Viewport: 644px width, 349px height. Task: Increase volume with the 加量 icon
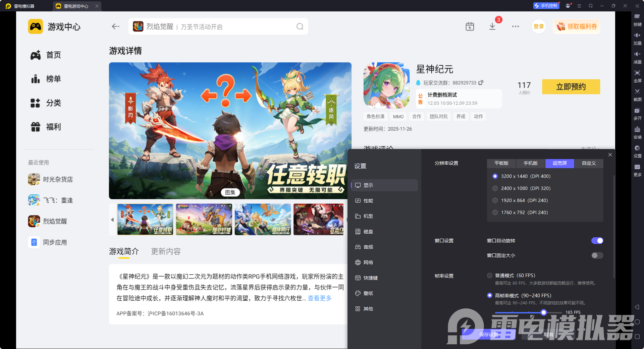pos(637,39)
